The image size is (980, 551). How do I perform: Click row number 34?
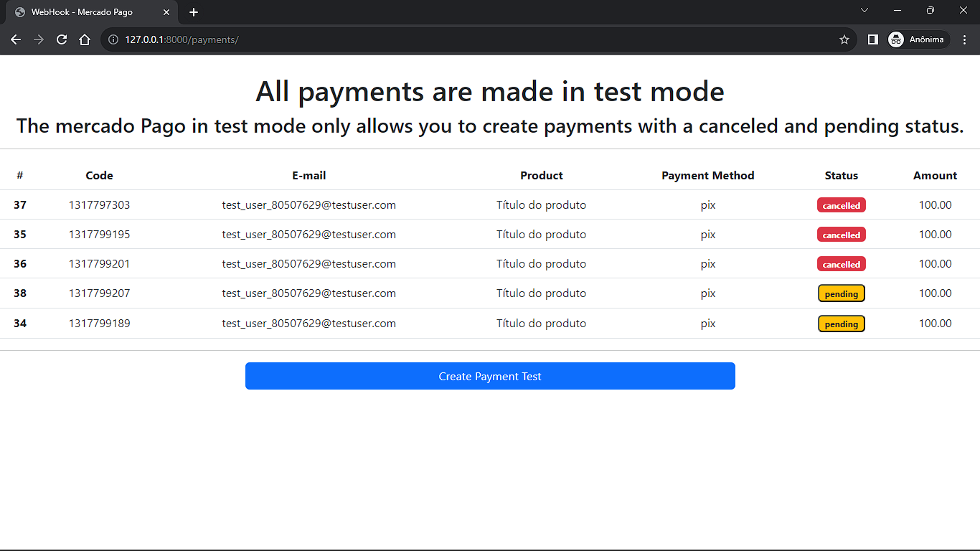(20, 324)
